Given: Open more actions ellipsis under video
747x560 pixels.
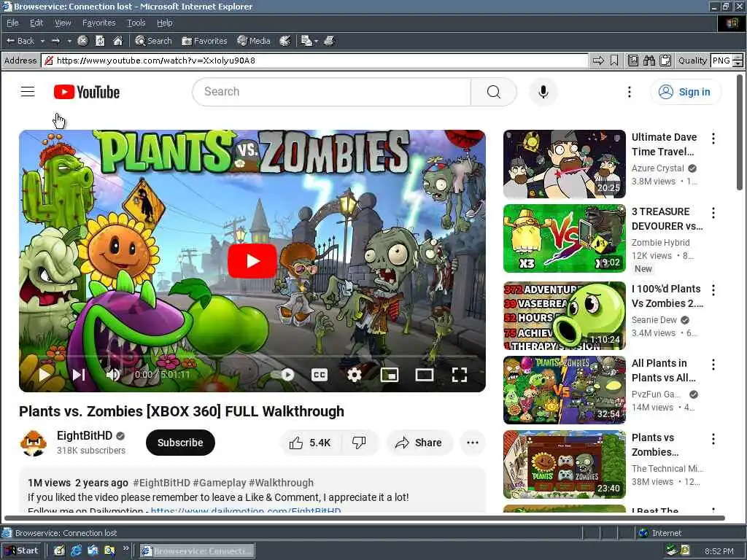Looking at the screenshot, I should tap(472, 443).
